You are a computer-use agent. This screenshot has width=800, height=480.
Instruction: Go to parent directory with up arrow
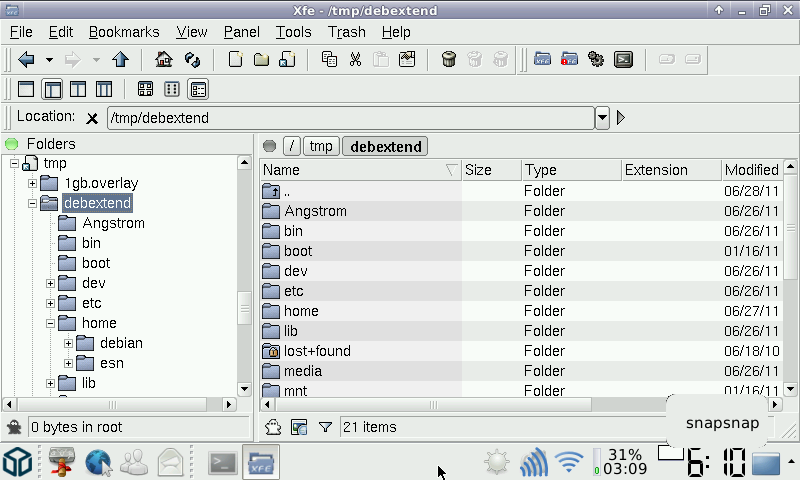[x=120, y=60]
